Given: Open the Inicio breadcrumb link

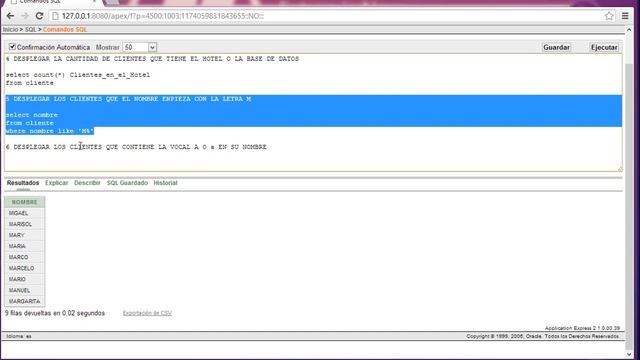Looking at the screenshot, I should tap(10, 29).
